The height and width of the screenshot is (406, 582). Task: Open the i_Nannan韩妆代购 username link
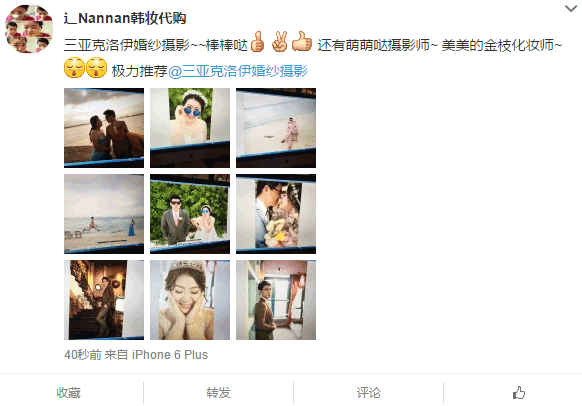point(125,18)
